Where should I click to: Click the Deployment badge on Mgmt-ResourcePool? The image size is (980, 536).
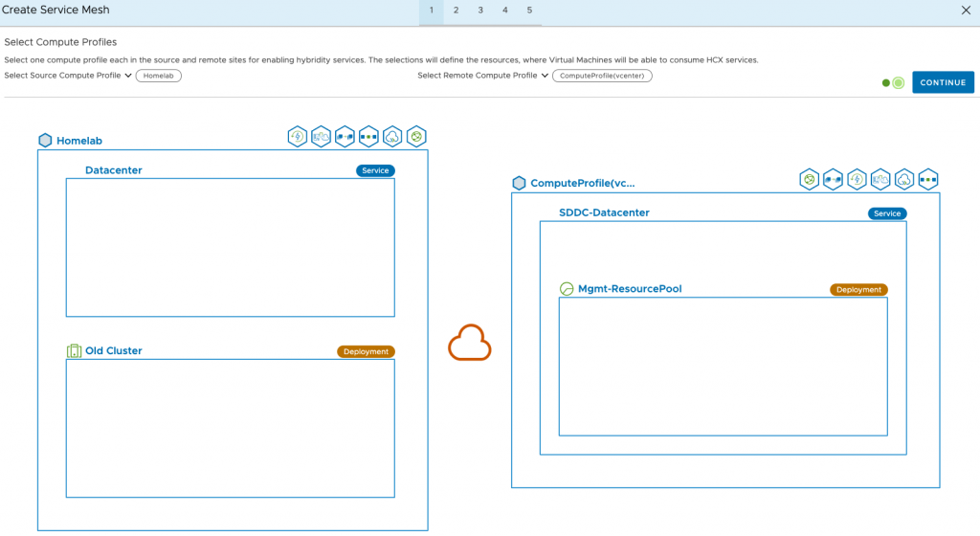(x=858, y=289)
